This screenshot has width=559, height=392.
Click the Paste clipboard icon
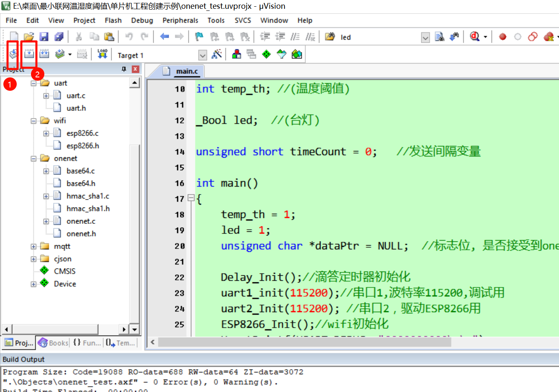pyautogui.click(x=109, y=37)
